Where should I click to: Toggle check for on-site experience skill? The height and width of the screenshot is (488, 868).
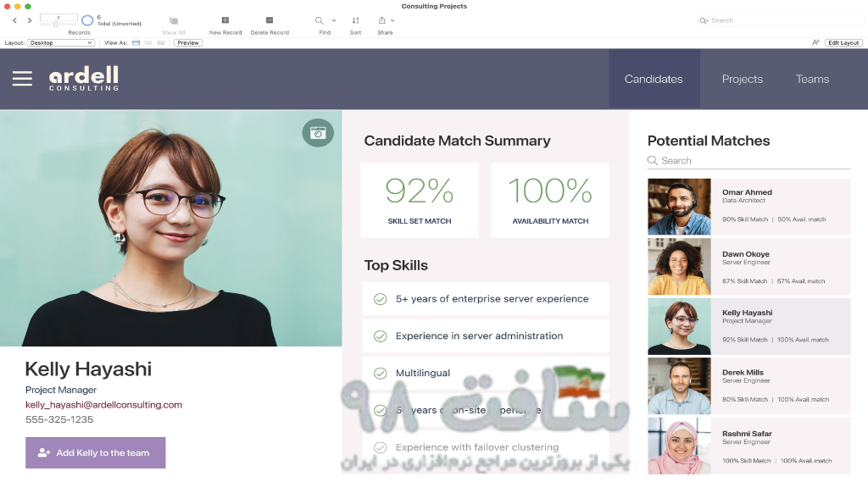pyautogui.click(x=380, y=410)
